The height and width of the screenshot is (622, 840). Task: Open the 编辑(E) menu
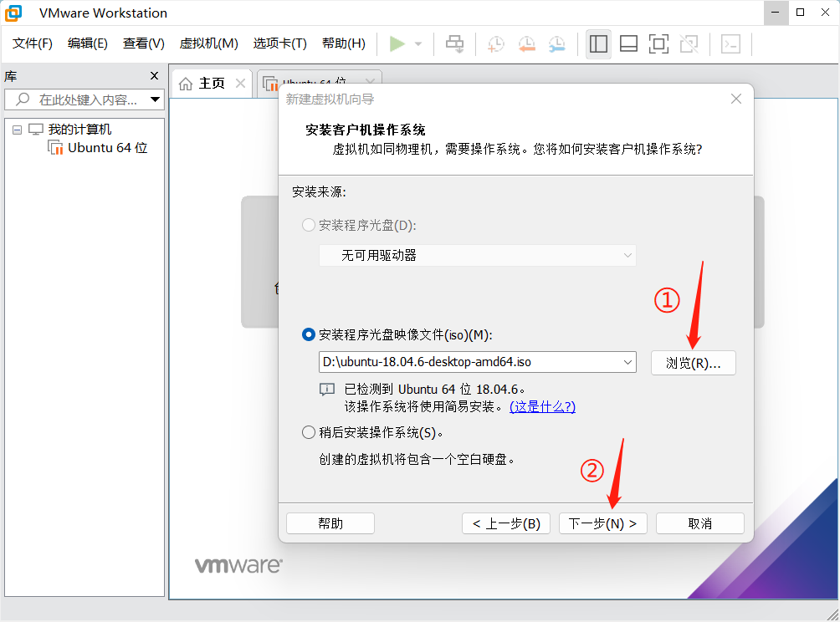point(88,43)
